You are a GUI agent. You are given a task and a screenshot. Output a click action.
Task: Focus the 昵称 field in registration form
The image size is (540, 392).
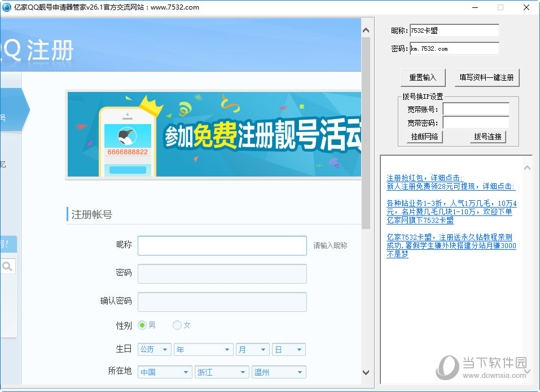point(222,245)
